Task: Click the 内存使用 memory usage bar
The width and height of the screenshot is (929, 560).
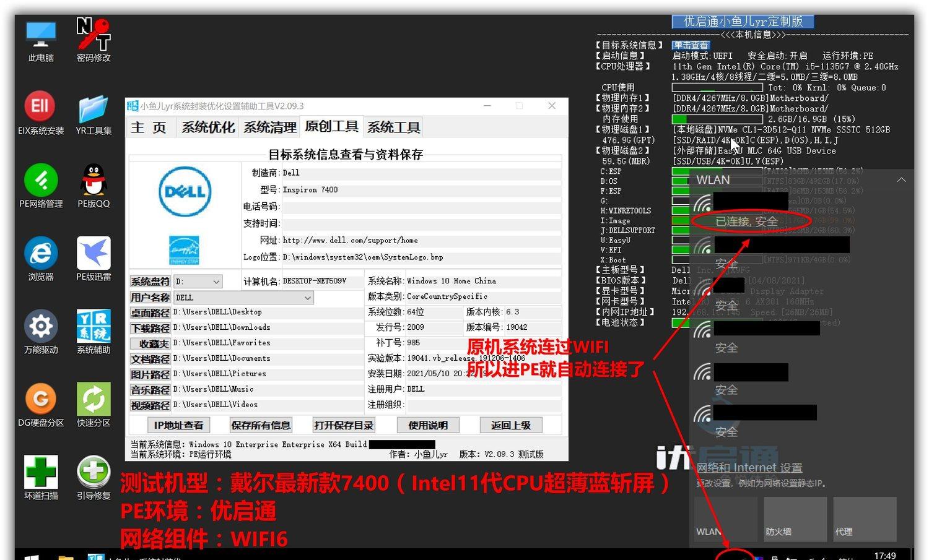Action: (x=717, y=119)
